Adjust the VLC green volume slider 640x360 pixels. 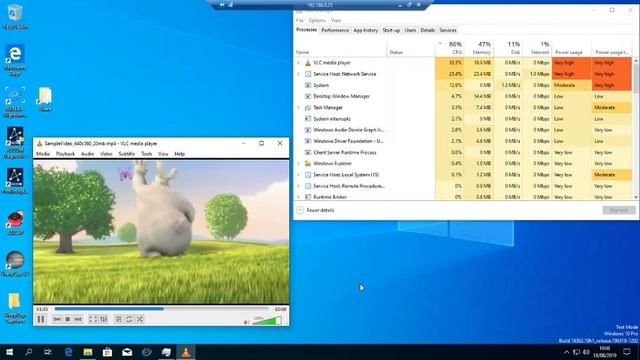point(267,321)
